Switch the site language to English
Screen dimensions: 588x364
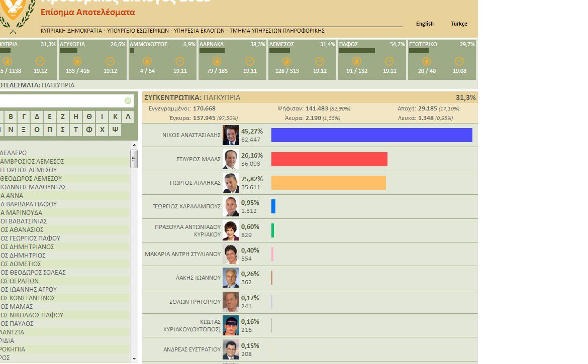point(425,24)
